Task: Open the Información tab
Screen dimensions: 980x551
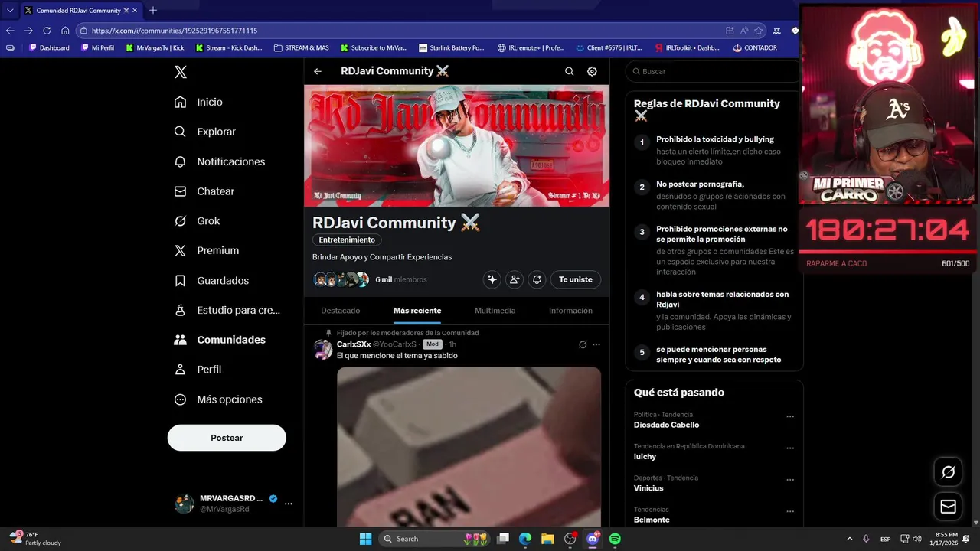Action: [x=570, y=311]
